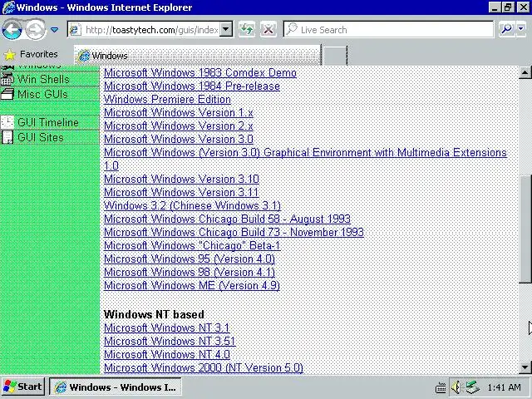532x399 pixels.
Task: Open Microsoft Windows ME (Version 4.9) link
Action: click(192, 285)
